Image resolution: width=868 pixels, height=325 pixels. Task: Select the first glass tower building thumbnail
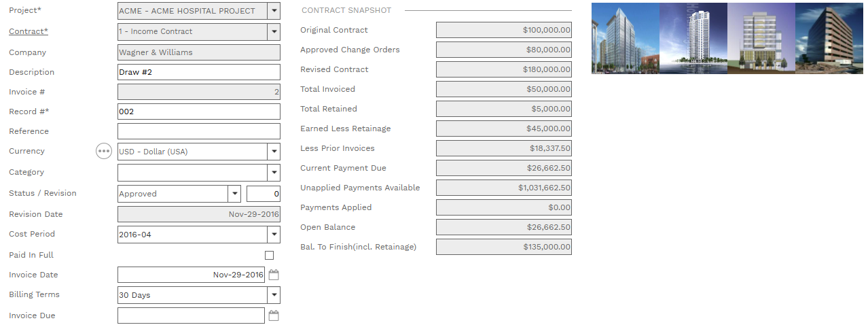(x=625, y=38)
